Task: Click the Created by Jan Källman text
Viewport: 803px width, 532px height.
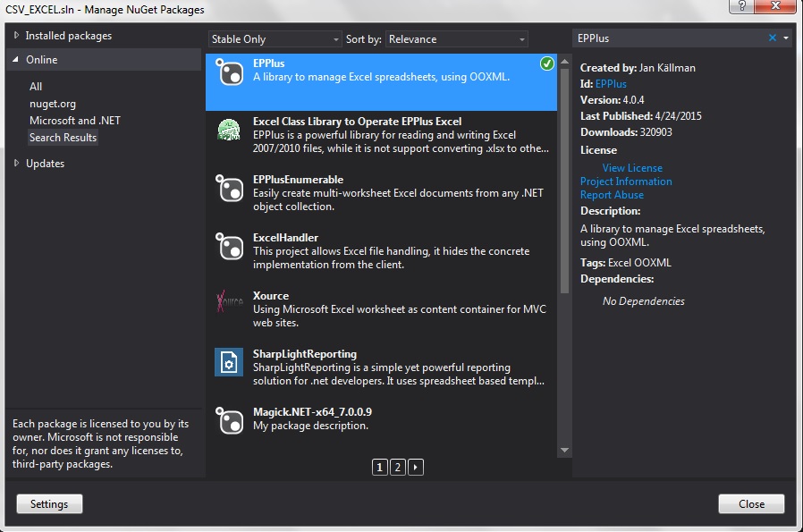Action: (638, 68)
